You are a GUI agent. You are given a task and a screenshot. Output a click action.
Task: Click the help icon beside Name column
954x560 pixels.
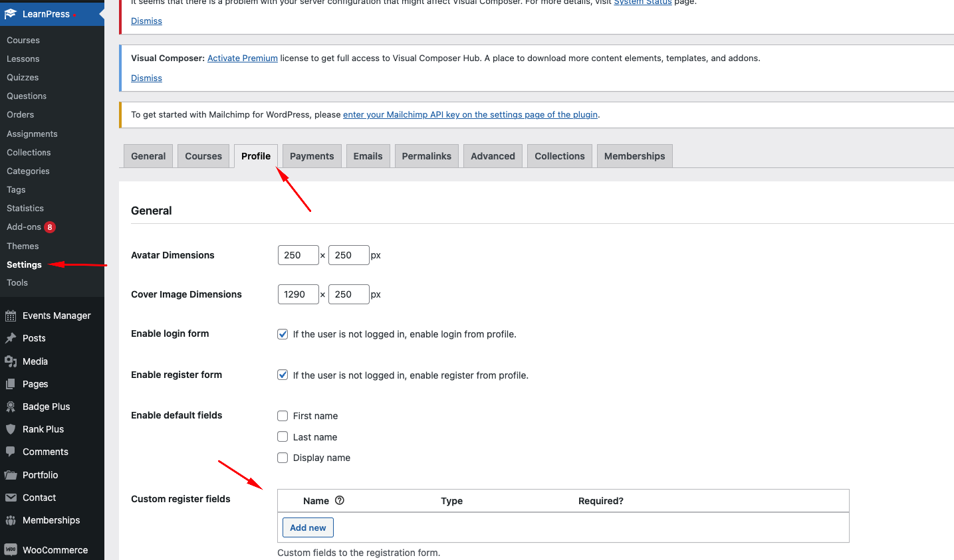pos(340,500)
